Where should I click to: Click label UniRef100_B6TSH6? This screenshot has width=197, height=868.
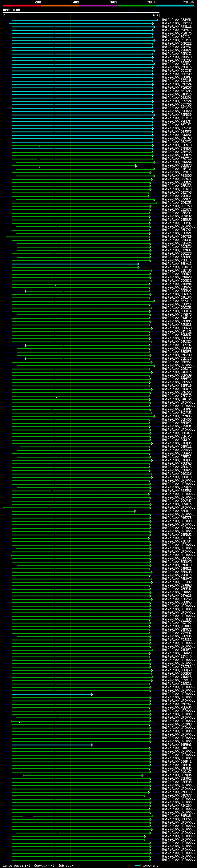[x=176, y=91]
